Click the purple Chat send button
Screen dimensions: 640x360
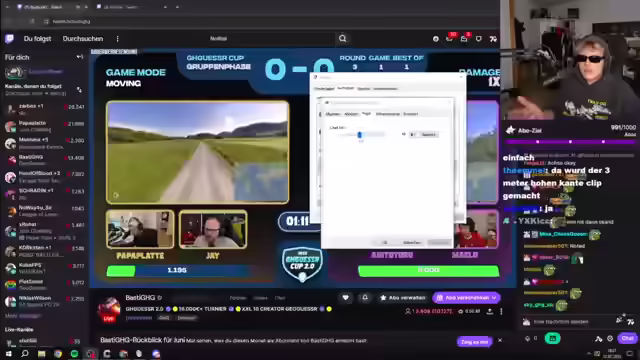point(627,338)
